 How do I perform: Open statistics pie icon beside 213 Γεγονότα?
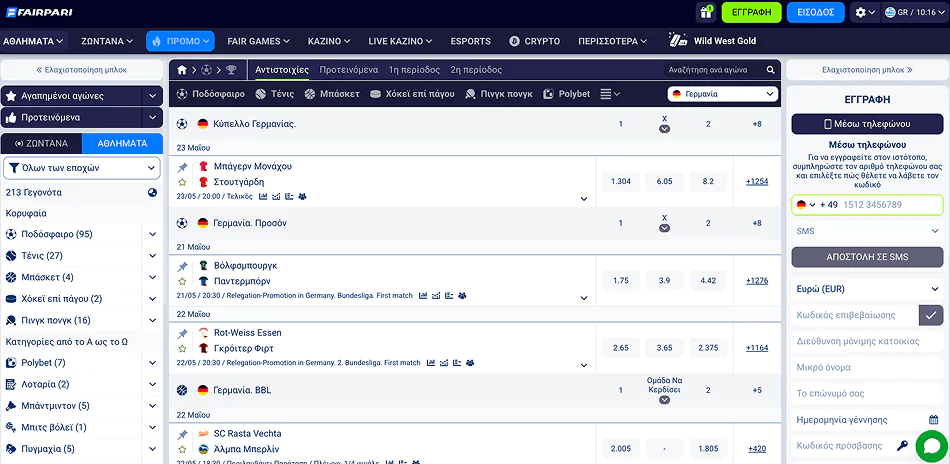point(152,193)
